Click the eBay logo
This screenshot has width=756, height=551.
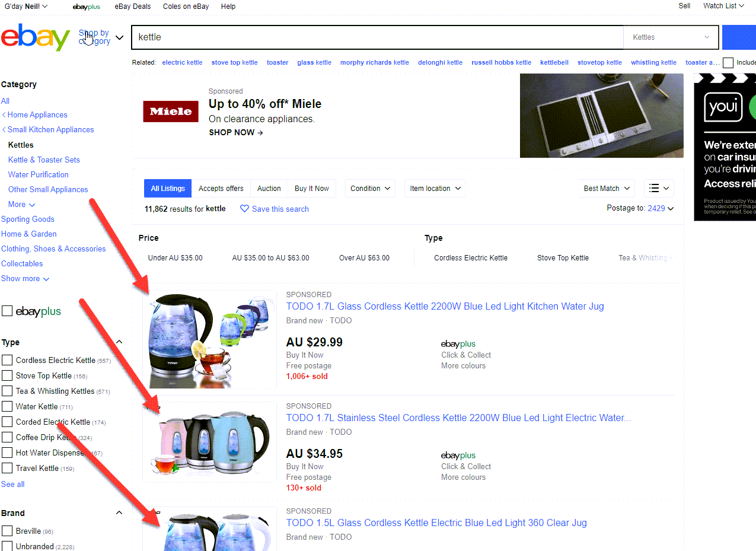[x=36, y=37]
